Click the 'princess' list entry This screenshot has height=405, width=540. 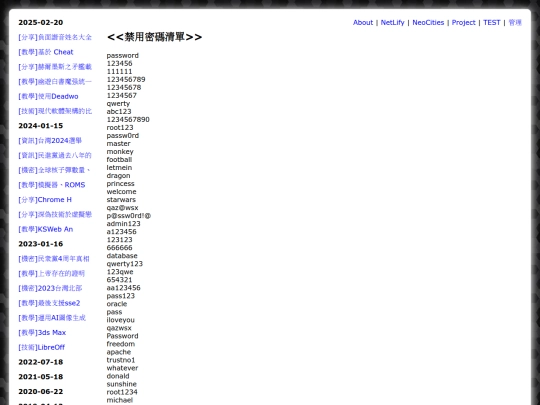click(x=121, y=184)
